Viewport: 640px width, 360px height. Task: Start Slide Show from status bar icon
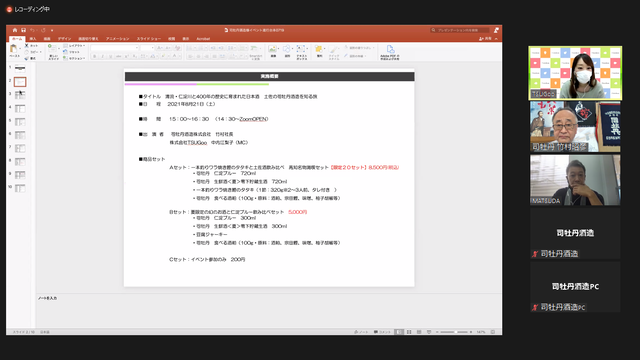429,332
